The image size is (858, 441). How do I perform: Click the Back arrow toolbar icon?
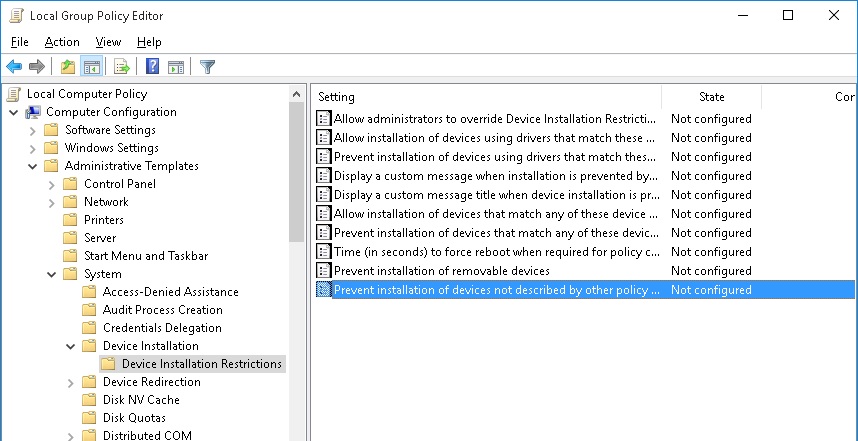pos(14,67)
